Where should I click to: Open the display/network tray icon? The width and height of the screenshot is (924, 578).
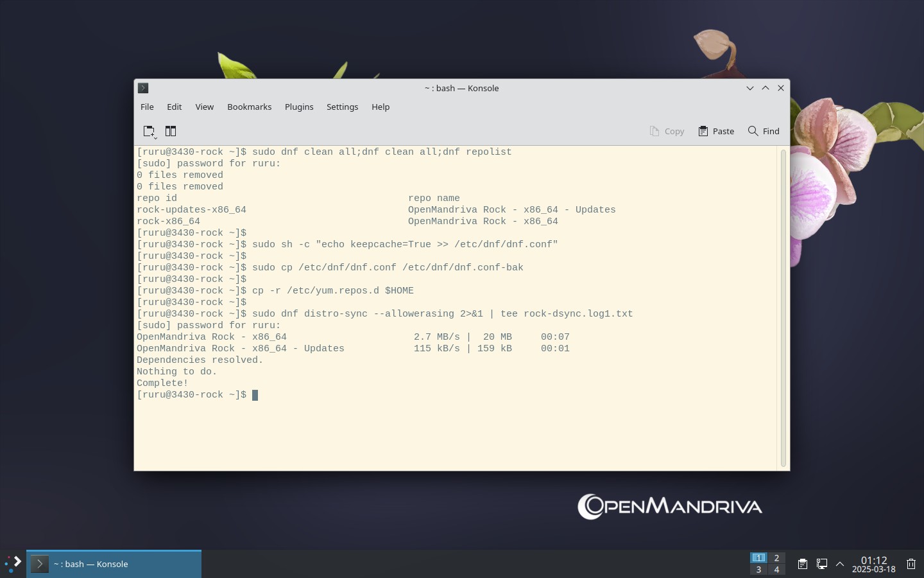[x=821, y=564]
